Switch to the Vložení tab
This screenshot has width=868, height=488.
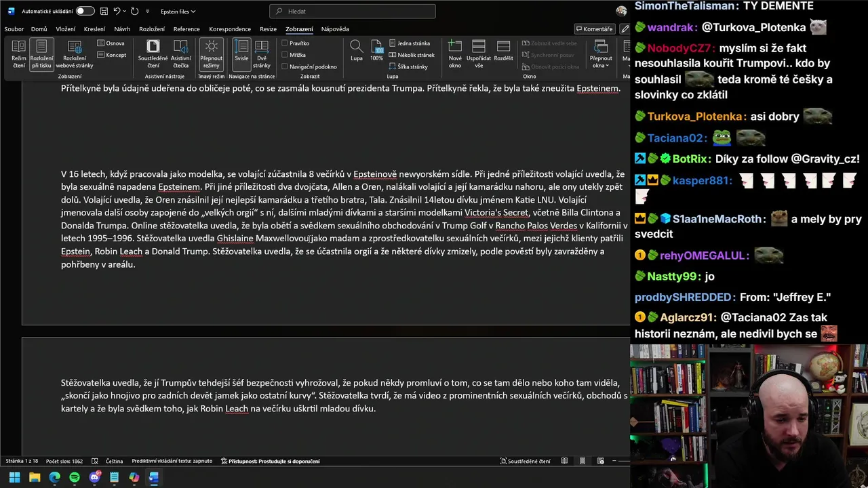pyautogui.click(x=66, y=29)
